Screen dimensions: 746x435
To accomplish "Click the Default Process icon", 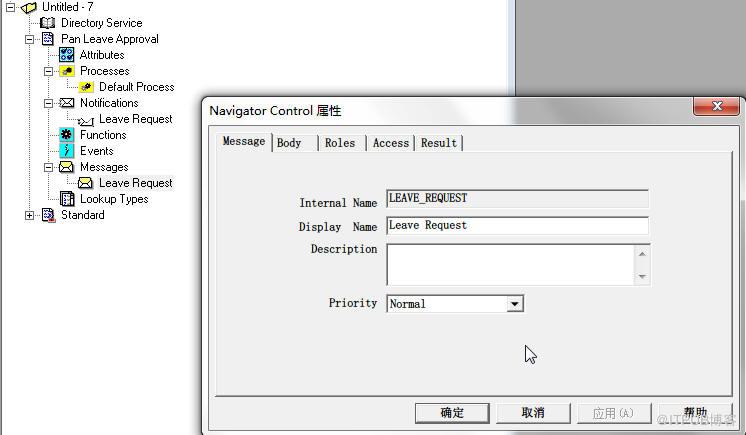I will click(x=86, y=87).
